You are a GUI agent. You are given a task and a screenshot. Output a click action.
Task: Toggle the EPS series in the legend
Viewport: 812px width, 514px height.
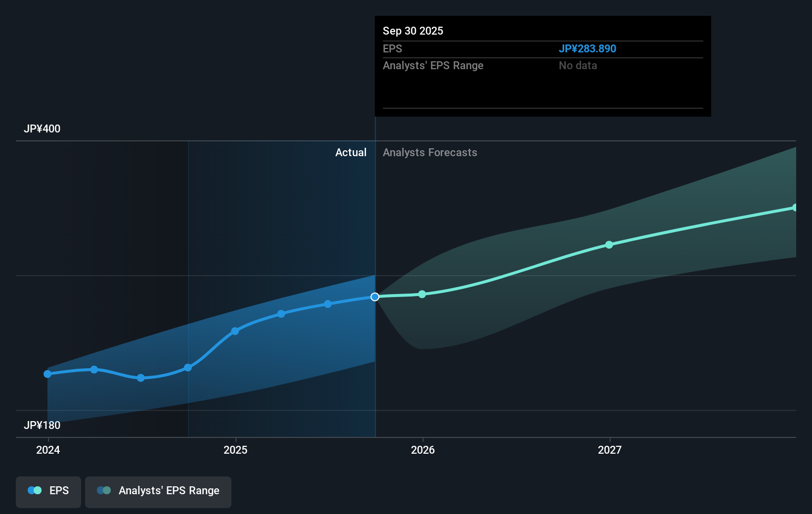tap(48, 491)
